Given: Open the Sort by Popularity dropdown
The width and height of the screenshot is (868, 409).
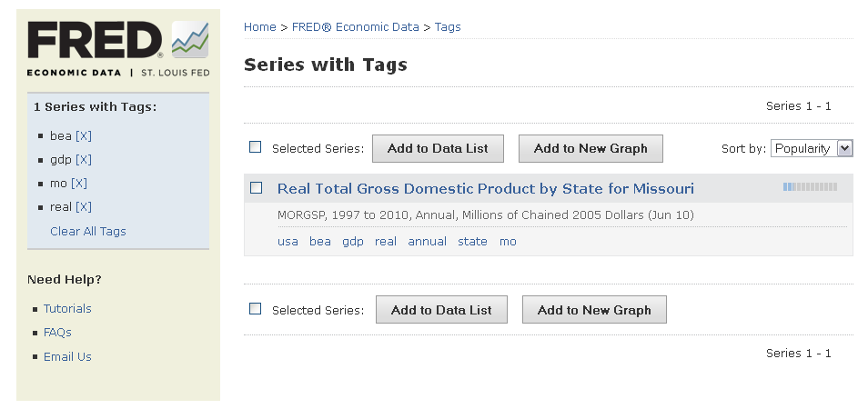Looking at the screenshot, I should click(812, 148).
